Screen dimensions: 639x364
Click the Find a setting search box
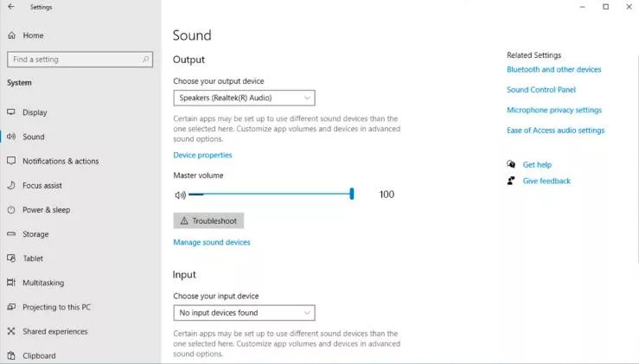pos(73,60)
